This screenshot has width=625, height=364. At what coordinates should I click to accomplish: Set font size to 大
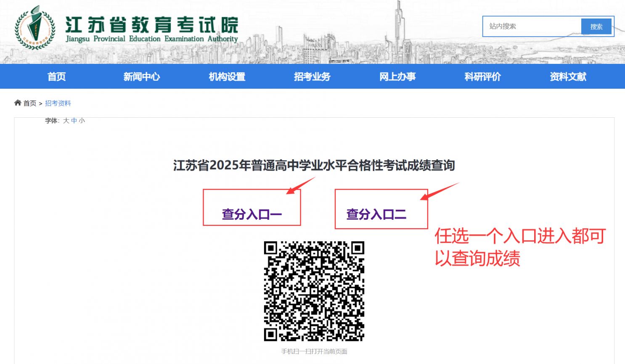[66, 121]
